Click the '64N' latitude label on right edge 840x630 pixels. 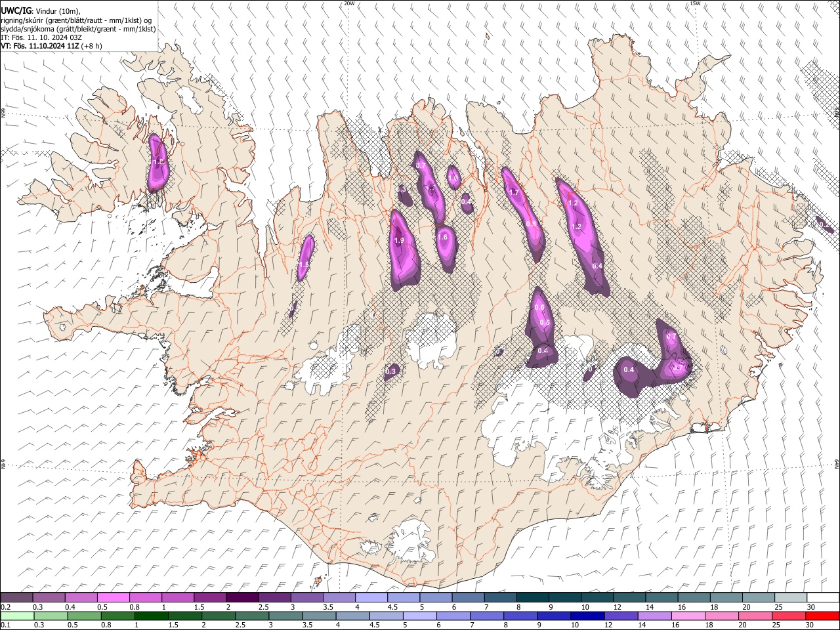click(x=837, y=463)
